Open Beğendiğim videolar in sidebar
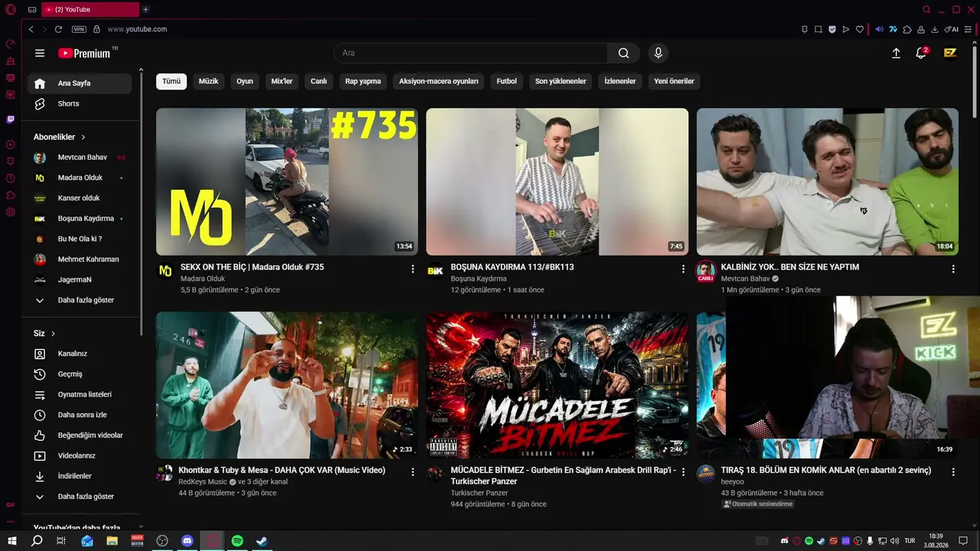The height and width of the screenshot is (551, 980). click(80, 435)
